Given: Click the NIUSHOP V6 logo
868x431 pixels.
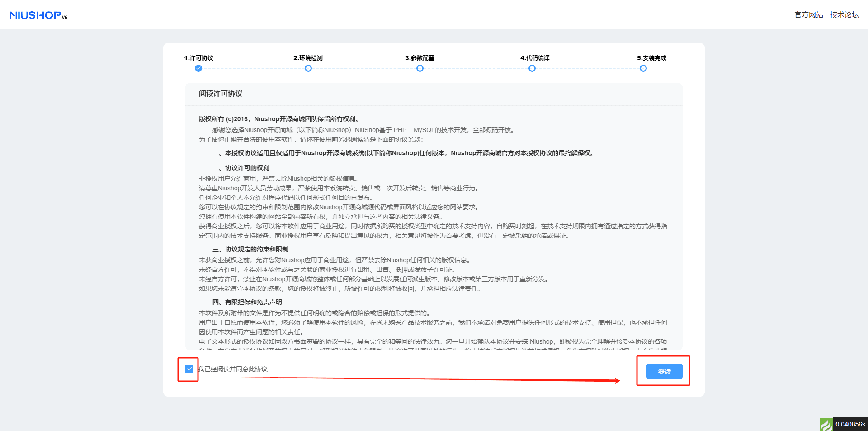Looking at the screenshot, I should [38, 15].
